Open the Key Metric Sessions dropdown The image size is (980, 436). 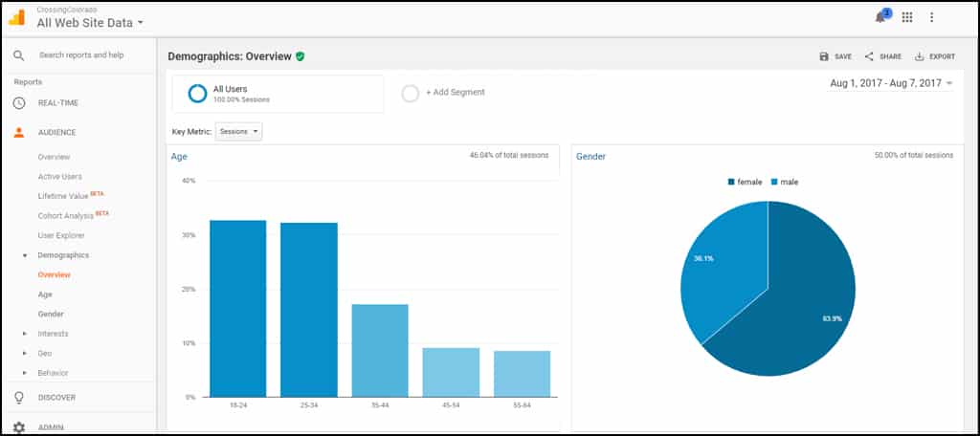(x=238, y=132)
